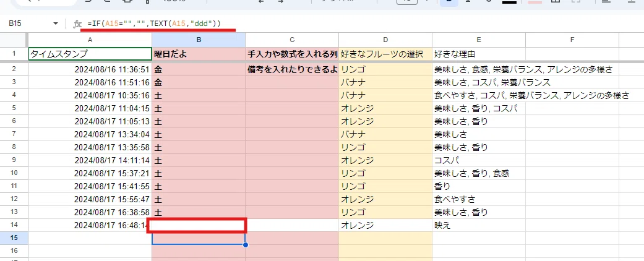644x261 pixels.
Task: Click オレンジ cell in row 14
Action: [x=385, y=225]
